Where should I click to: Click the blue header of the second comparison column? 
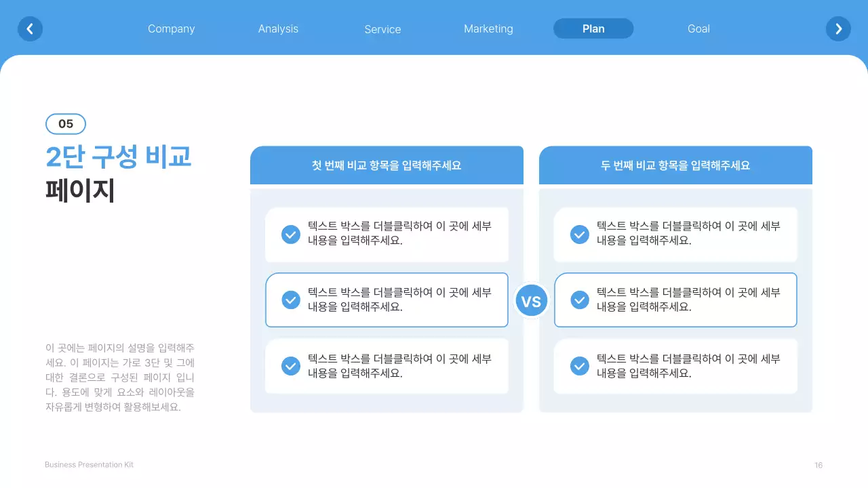click(x=675, y=165)
